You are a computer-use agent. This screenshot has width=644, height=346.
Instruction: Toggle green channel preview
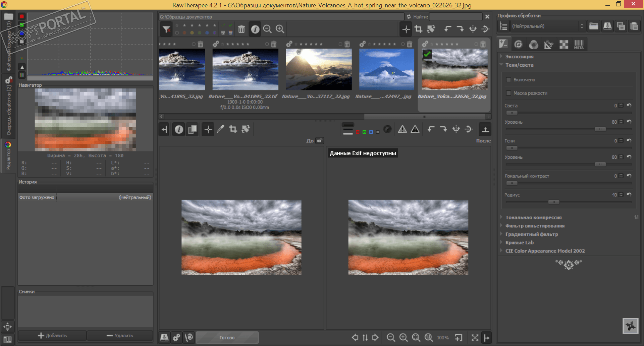tap(364, 132)
